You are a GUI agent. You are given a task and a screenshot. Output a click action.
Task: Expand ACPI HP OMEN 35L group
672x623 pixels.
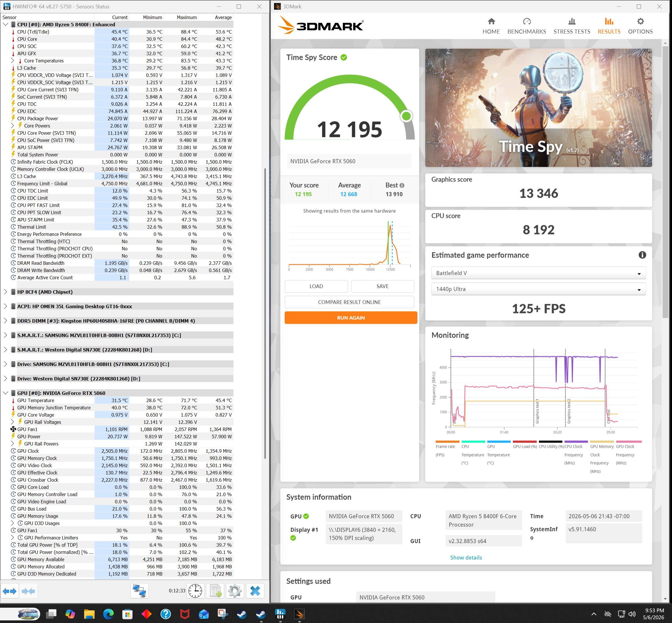[5, 306]
